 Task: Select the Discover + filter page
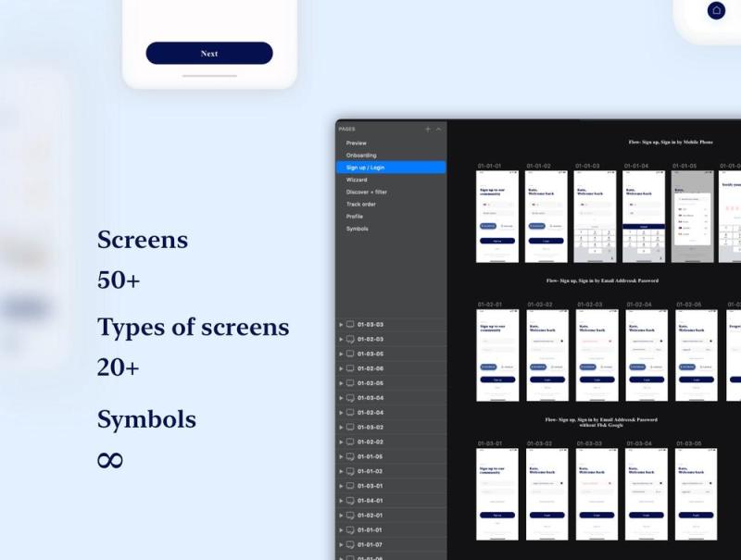coord(369,192)
